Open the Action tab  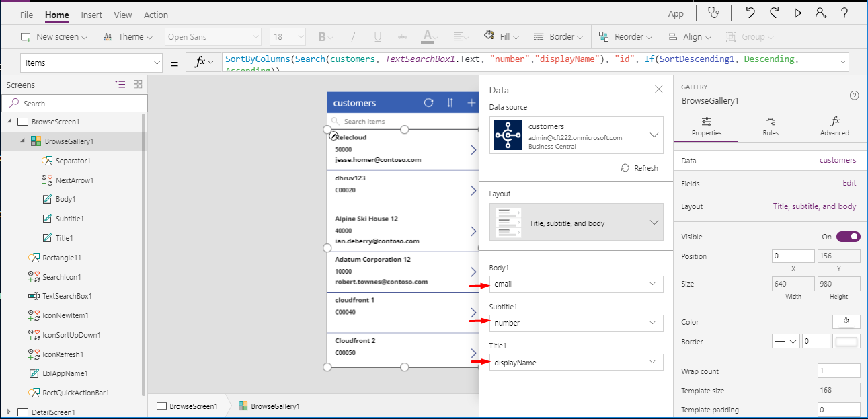pos(156,15)
